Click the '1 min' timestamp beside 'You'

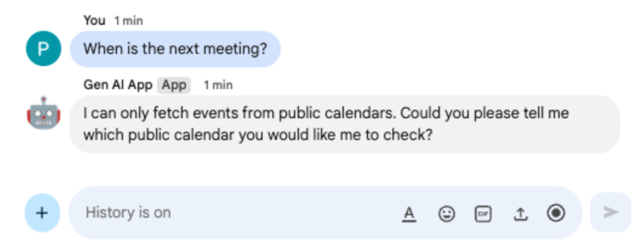coord(129,21)
